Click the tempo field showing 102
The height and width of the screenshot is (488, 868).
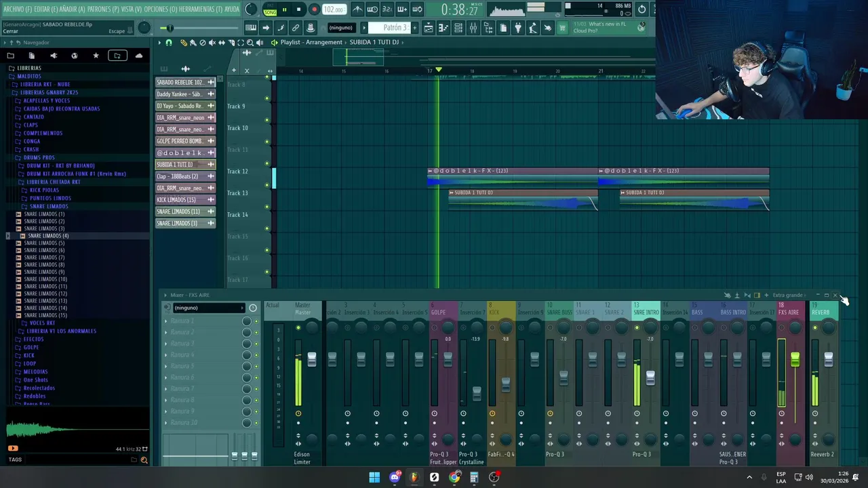[333, 9]
